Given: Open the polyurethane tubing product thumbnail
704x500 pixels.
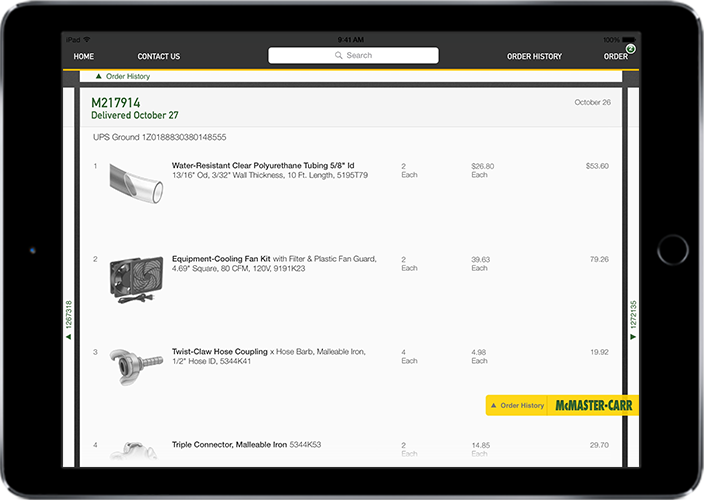Looking at the screenshot, I should [136, 183].
